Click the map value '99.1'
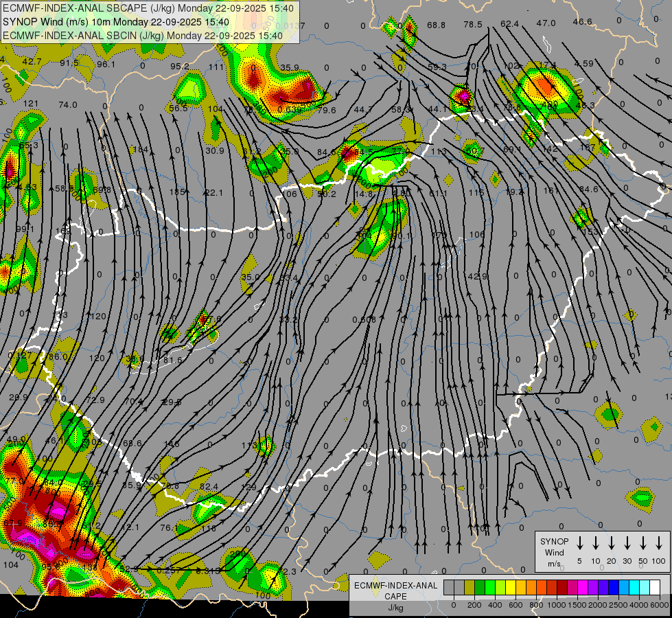This screenshot has width=672, height=618. click(x=25, y=229)
